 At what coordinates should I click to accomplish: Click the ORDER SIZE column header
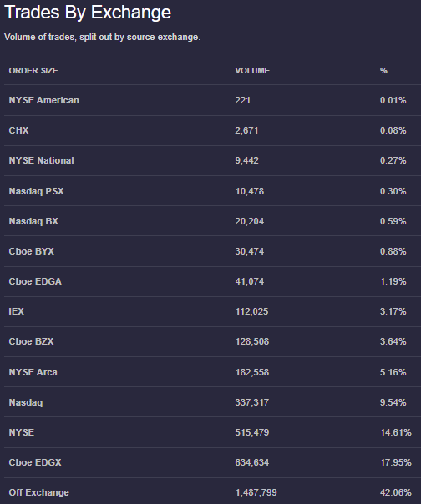(33, 71)
